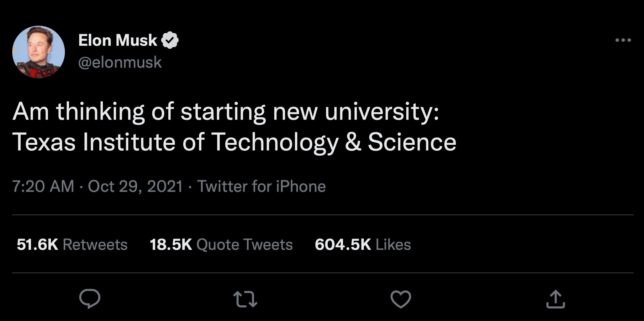Image resolution: width=644 pixels, height=321 pixels.
Task: Open the 18.5K Quote Tweets list
Action: click(x=221, y=244)
